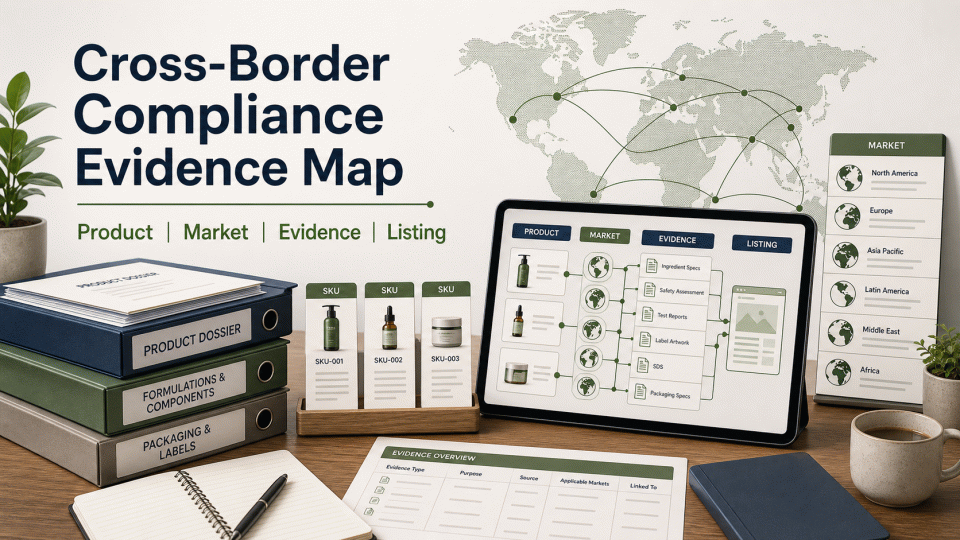Click the SKU-002 dropper bottle image

(x=389, y=328)
